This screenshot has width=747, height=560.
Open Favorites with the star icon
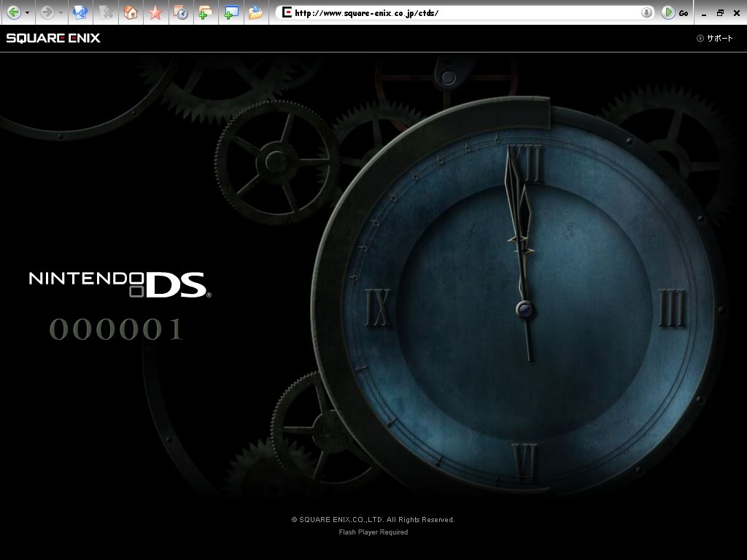tap(155, 12)
